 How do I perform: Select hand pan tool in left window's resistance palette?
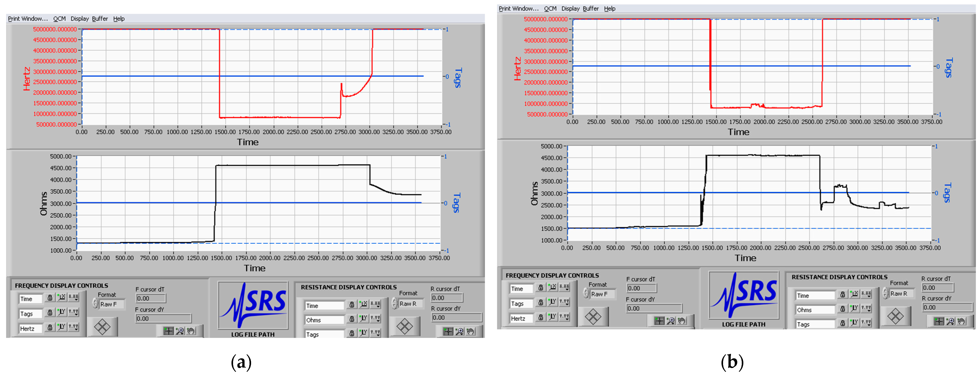471,332
